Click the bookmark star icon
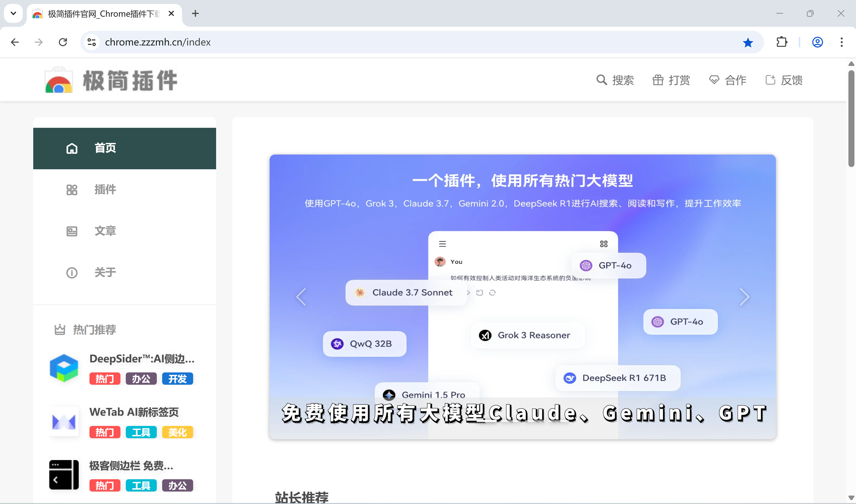 coord(748,42)
